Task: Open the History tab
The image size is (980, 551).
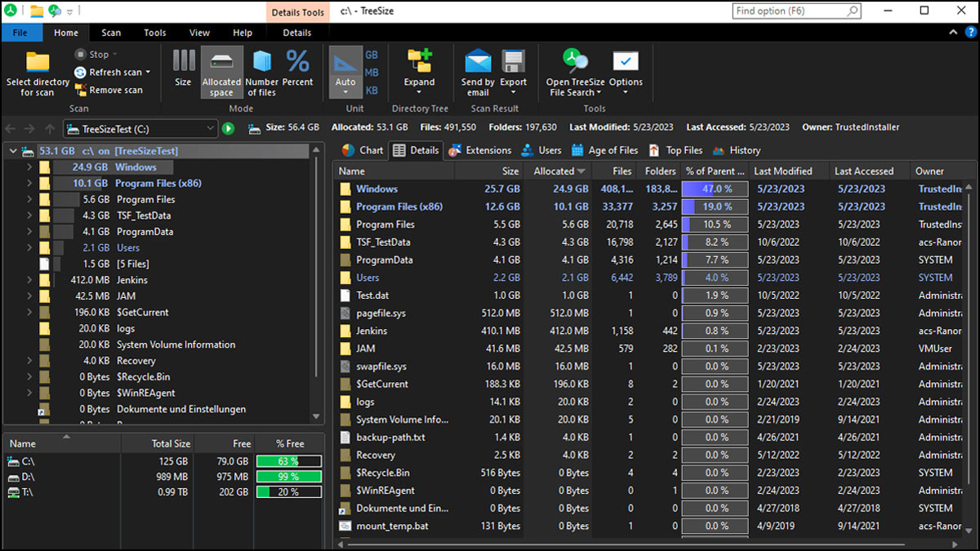Action: point(737,150)
